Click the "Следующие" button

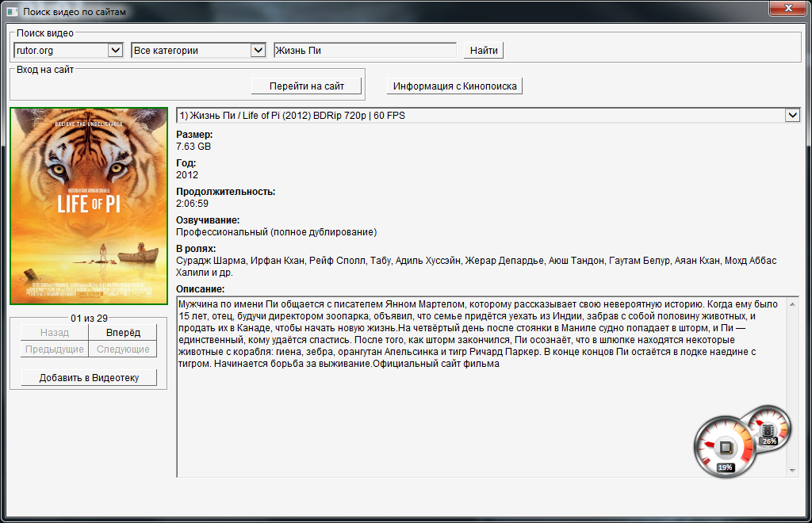(123, 349)
